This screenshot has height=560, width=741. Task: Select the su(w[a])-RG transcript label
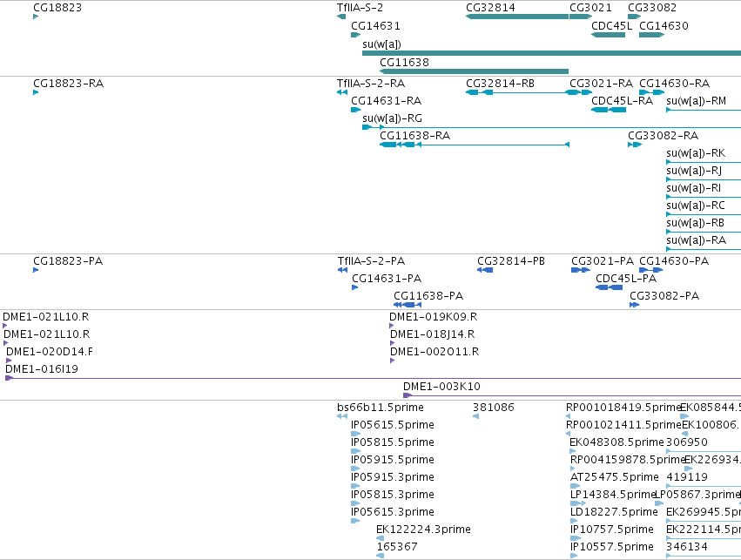pyautogui.click(x=392, y=118)
